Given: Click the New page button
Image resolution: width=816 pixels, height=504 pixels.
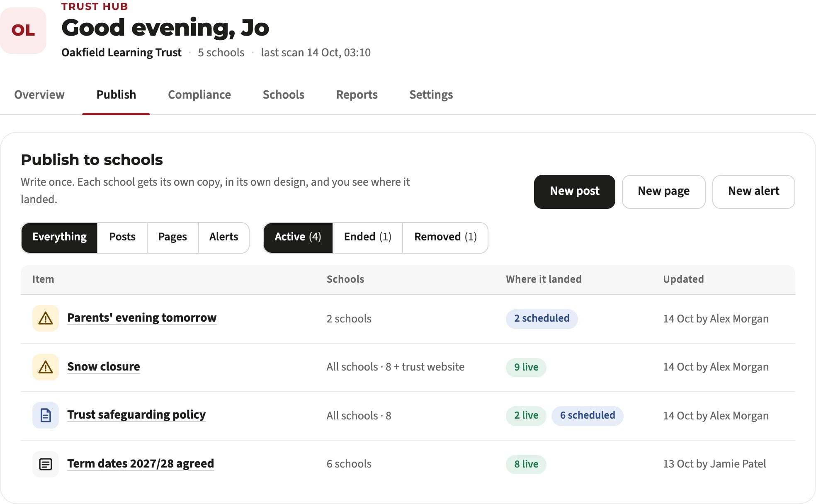Looking at the screenshot, I should [664, 191].
